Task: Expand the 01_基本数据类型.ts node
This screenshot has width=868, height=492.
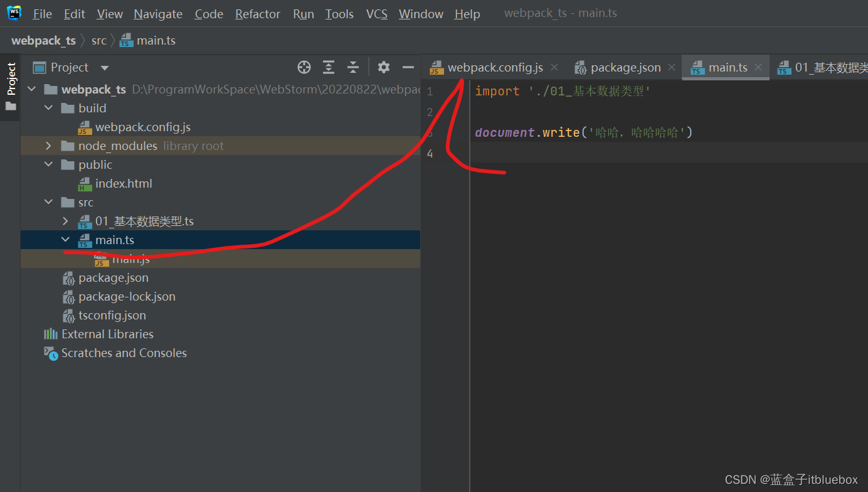Action: 66,221
